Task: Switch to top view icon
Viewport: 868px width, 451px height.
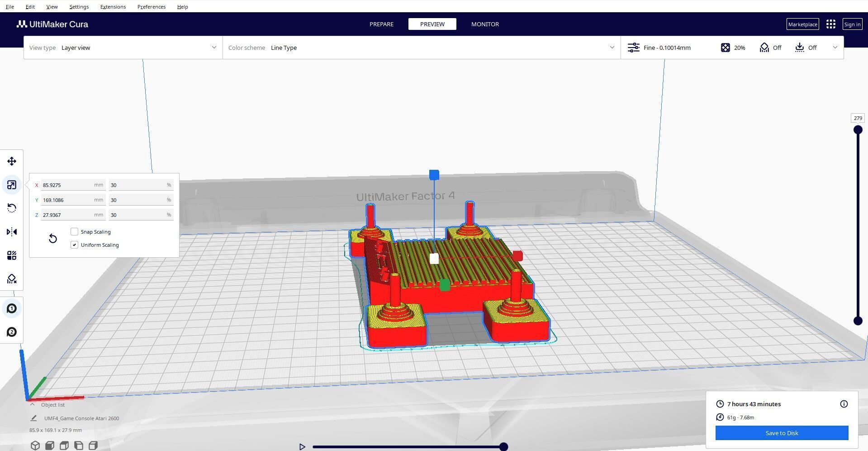Action: pos(64,446)
